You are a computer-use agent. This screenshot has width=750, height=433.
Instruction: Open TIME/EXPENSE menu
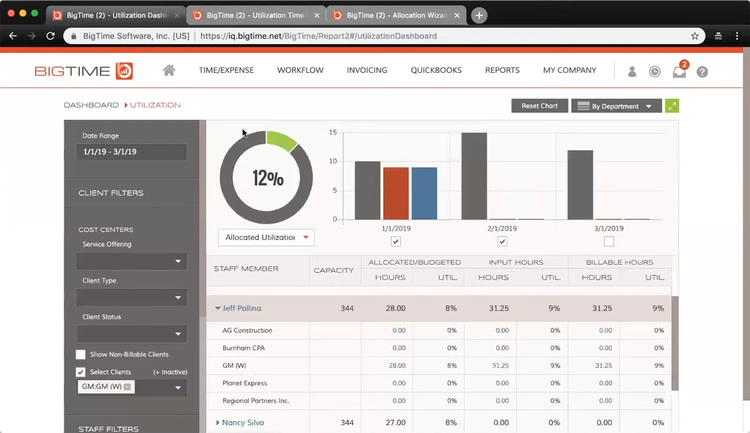(226, 70)
